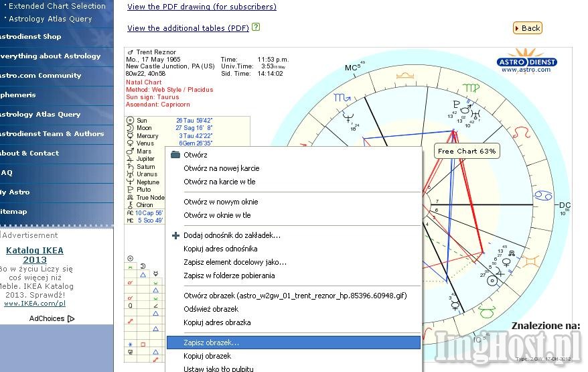The width and height of the screenshot is (588, 372).
Task: Click the Chiron glyph in planet table
Action: [x=130, y=205]
